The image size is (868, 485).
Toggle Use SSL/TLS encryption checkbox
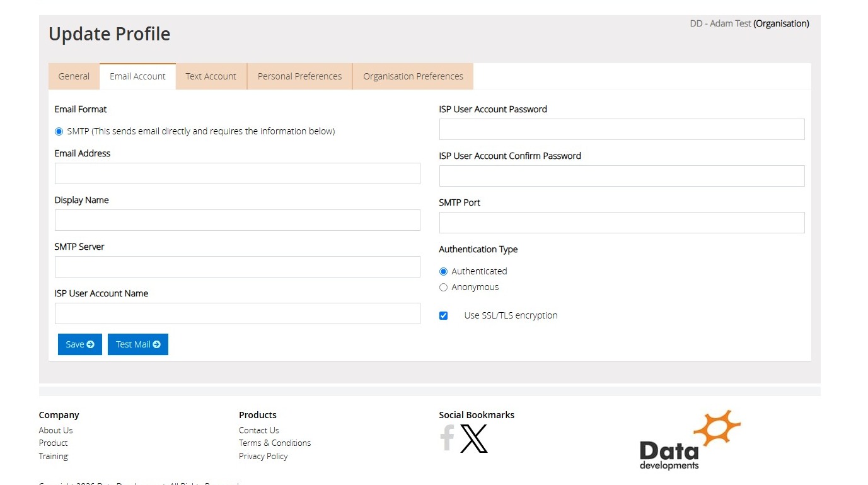443,316
